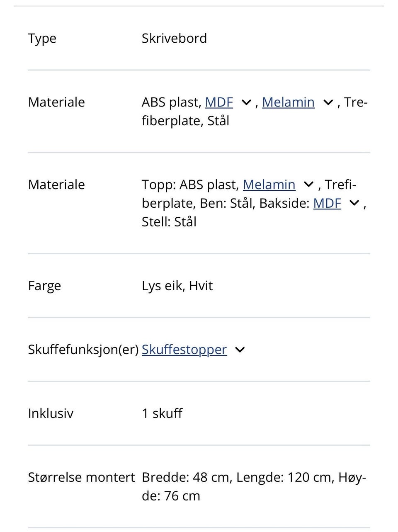Image resolution: width=398 pixels, height=532 pixels.
Task: Expand the chevron next to Skuffestopper
Action: pyautogui.click(x=240, y=350)
